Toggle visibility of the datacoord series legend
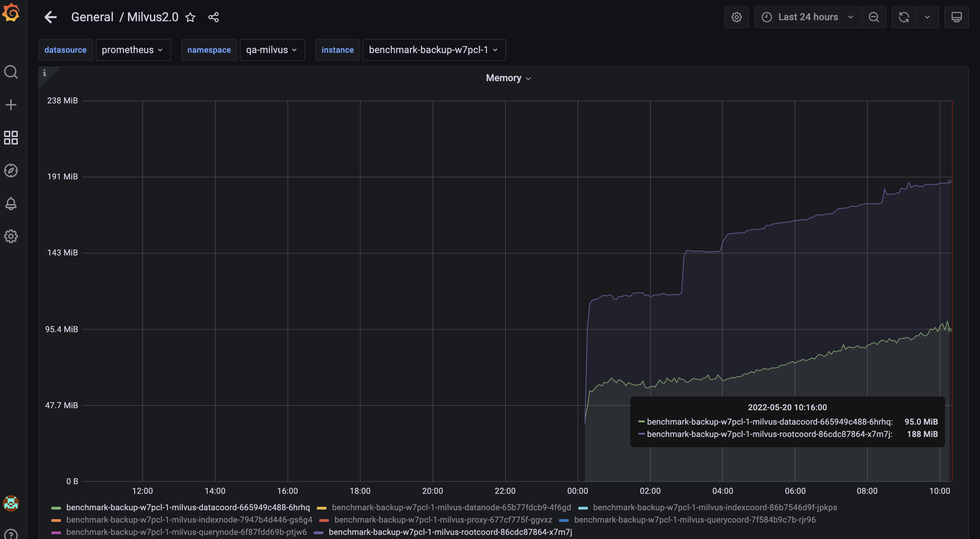 (188, 507)
